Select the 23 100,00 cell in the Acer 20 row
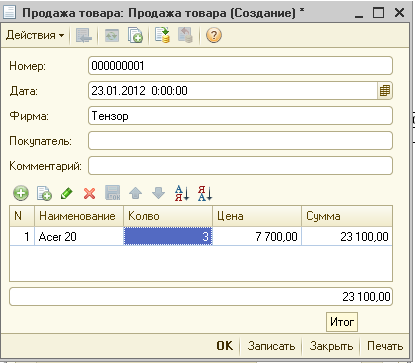This screenshot has width=415, height=363. tap(347, 237)
